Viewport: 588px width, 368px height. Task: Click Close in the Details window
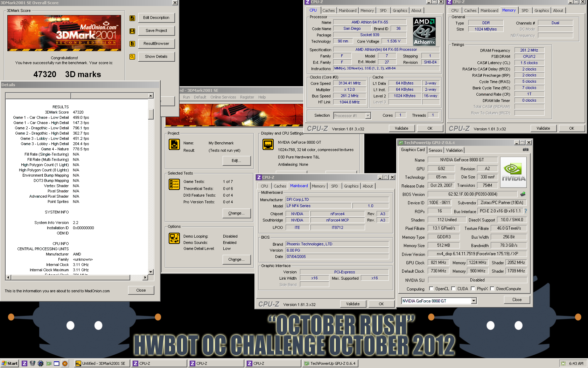tap(141, 290)
